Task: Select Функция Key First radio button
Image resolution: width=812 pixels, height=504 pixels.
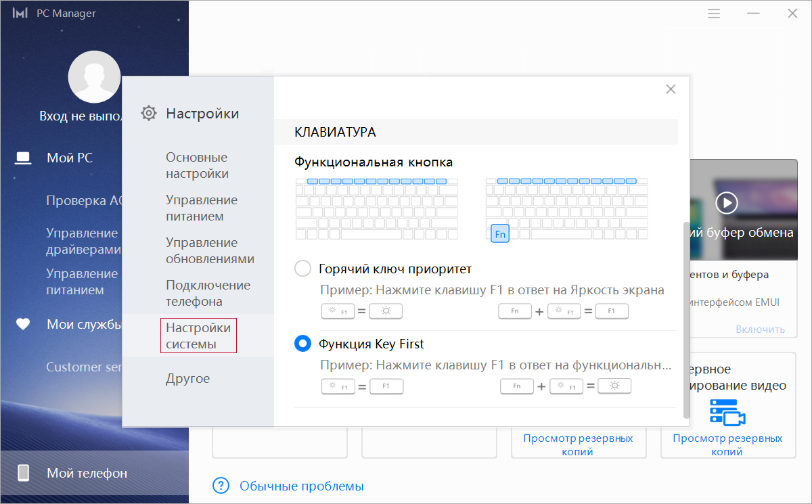Action: coord(302,344)
